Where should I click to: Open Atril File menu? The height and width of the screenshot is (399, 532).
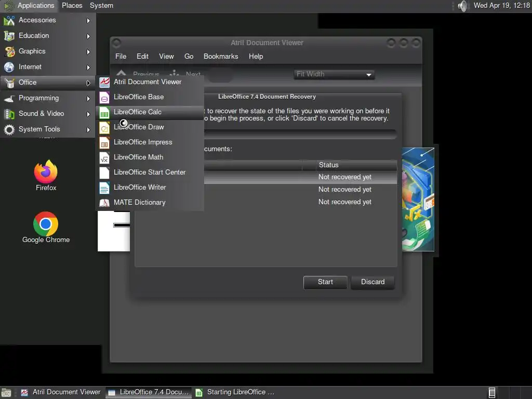121,56
